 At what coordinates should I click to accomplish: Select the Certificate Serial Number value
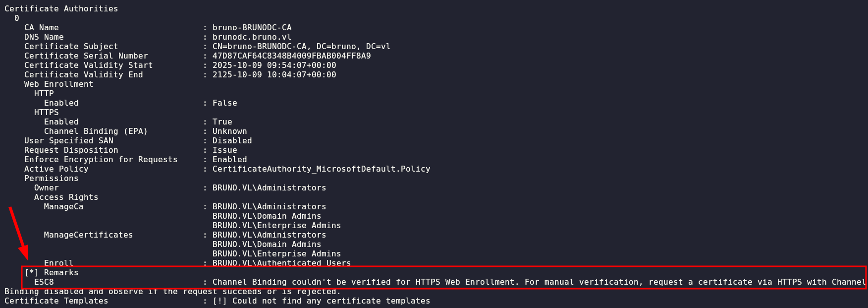pyautogui.click(x=291, y=56)
